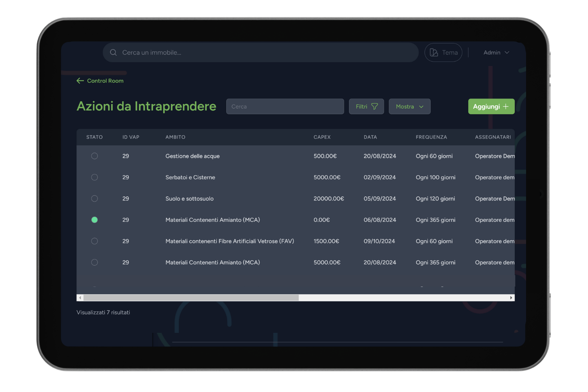The height and width of the screenshot is (392, 588).
Task: Go back via Control Room link
Action: click(x=105, y=81)
